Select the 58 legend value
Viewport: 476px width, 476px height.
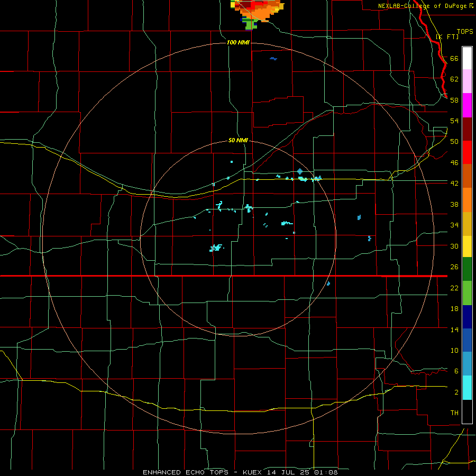tap(454, 100)
